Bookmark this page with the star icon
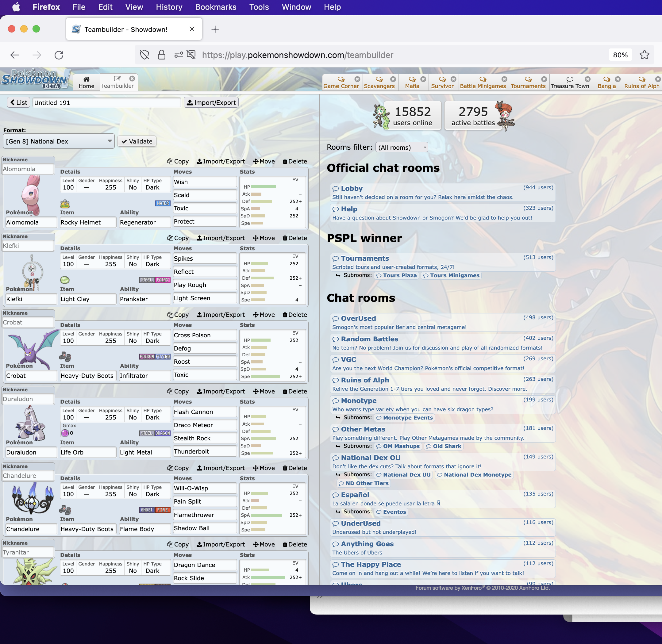This screenshot has width=662, height=644. click(644, 55)
